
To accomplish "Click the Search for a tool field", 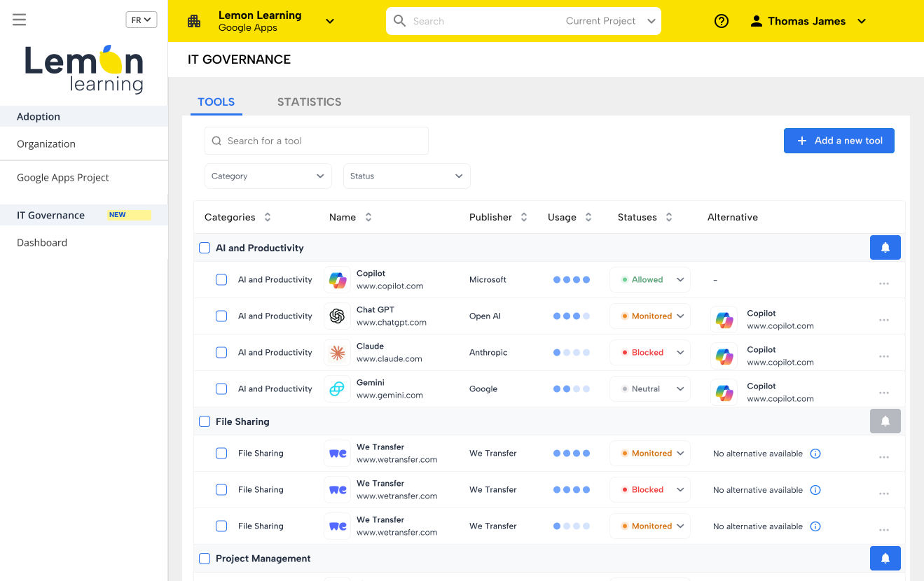I will [x=317, y=141].
